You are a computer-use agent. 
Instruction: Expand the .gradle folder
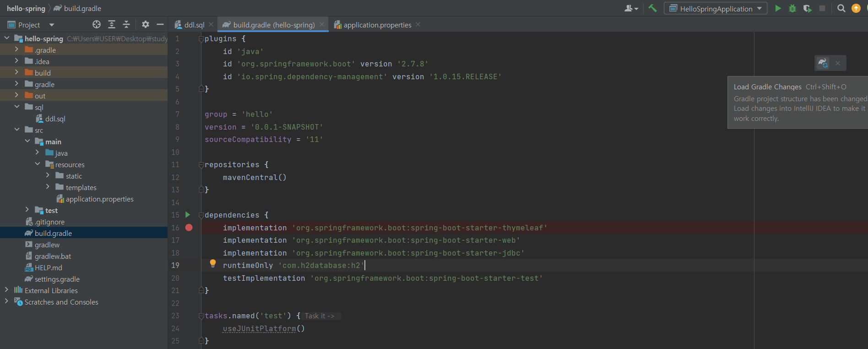17,50
